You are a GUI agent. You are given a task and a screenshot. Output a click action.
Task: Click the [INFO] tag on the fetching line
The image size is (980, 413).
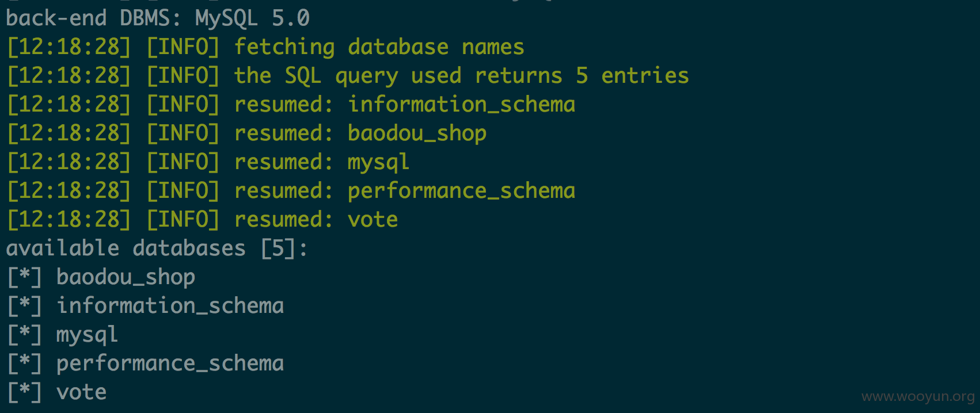[x=183, y=47]
